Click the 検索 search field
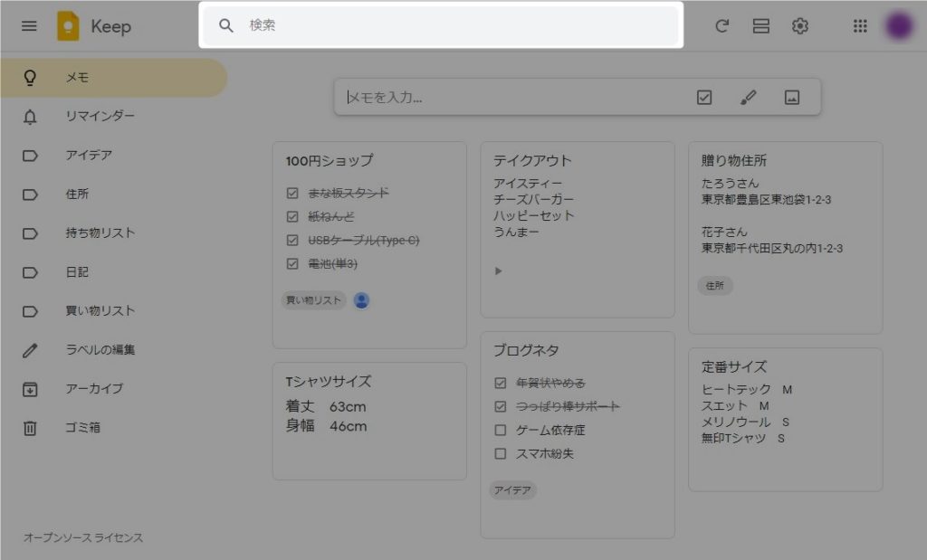Screen dimensions: 927x560 pyautogui.click(x=453, y=26)
